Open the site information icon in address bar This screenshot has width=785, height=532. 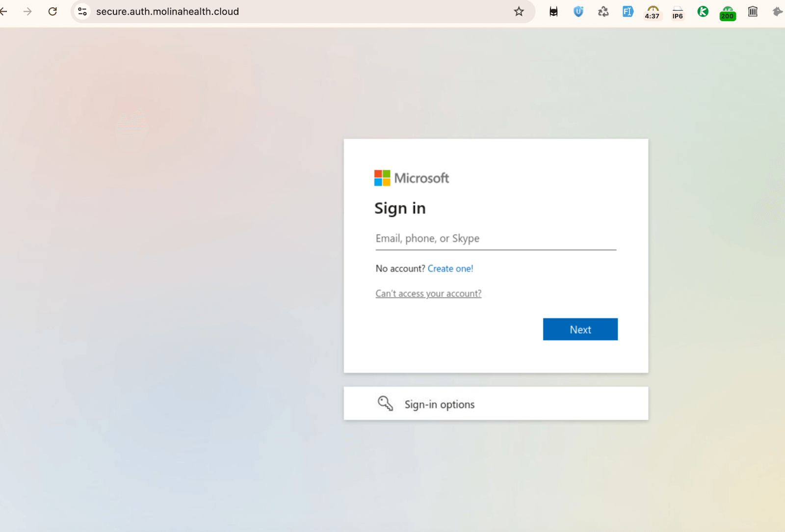(82, 11)
